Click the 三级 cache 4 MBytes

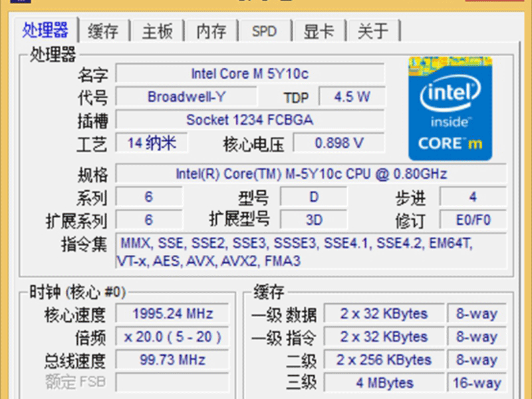coord(384,383)
